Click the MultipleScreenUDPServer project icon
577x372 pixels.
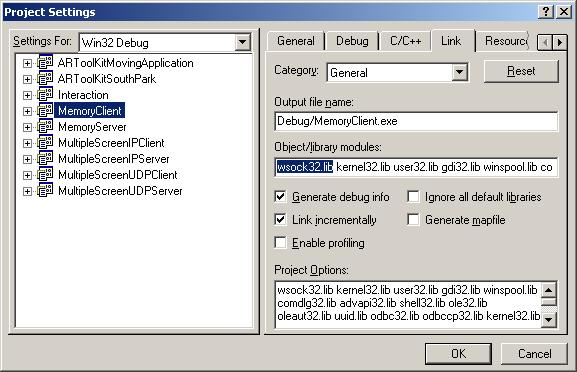(x=45, y=191)
